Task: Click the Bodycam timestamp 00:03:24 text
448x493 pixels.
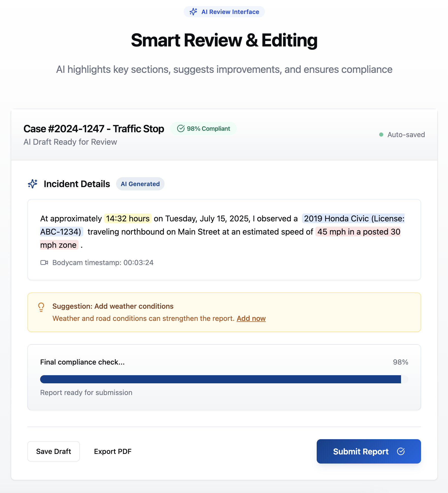Action: (103, 262)
